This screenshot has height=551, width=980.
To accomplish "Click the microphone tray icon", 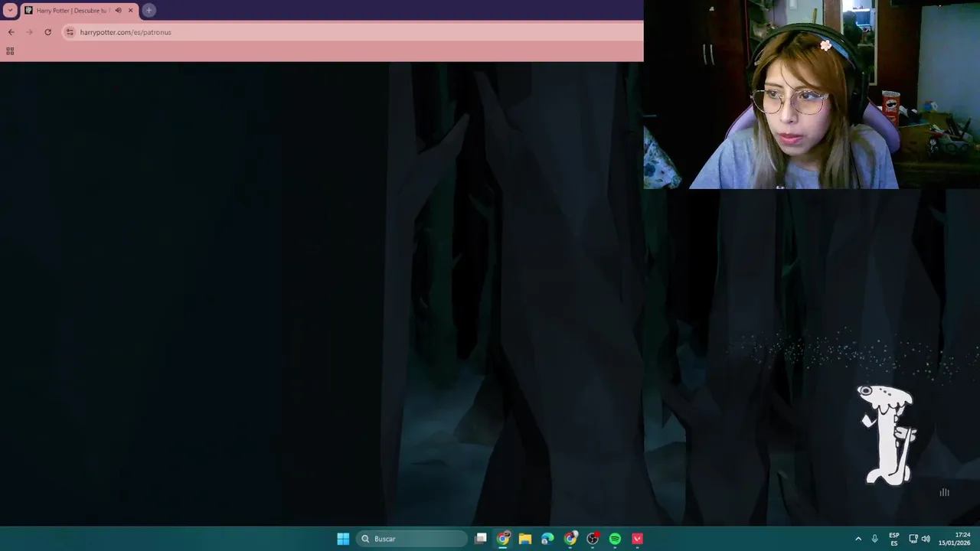I will tap(875, 539).
